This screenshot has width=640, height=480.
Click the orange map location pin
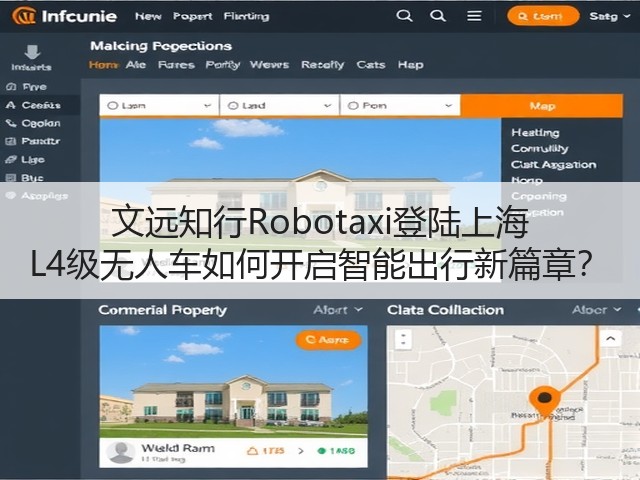click(544, 400)
